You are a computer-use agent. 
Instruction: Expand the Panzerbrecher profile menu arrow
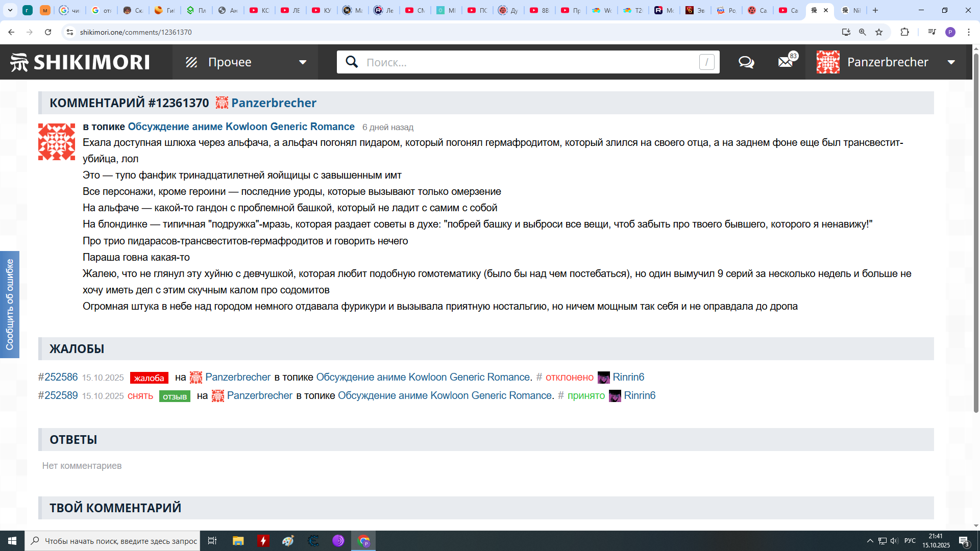point(951,62)
